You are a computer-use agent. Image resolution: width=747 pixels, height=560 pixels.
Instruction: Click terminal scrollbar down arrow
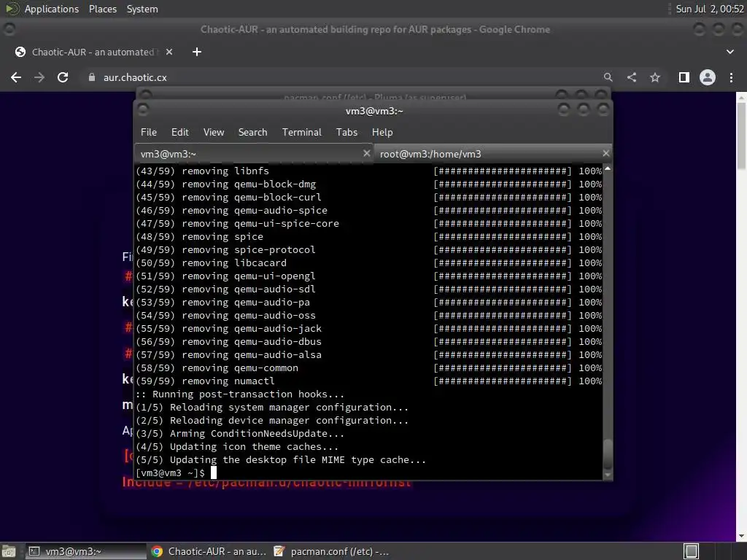click(x=608, y=475)
